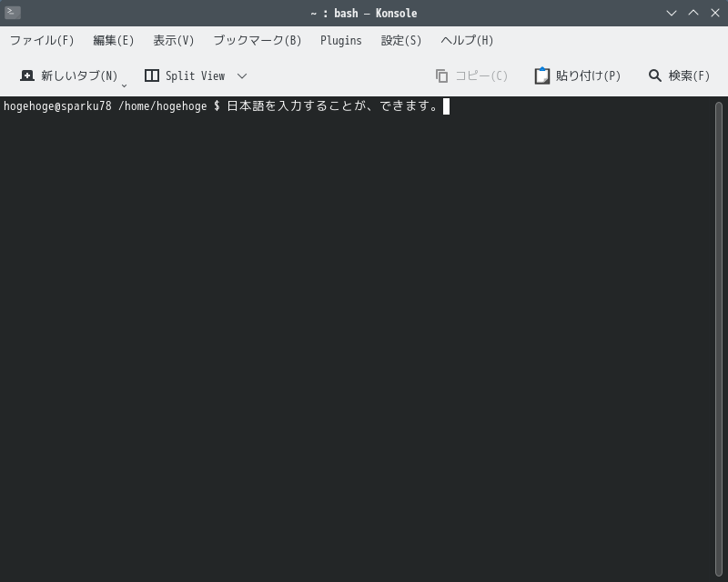Open the Plugins menu
This screenshot has height=582, width=728.
341,40
